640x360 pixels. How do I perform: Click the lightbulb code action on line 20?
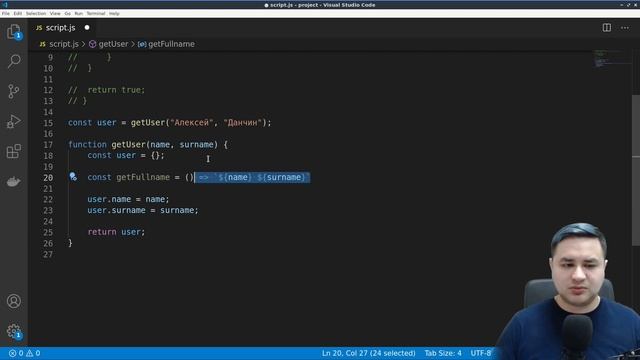73,176
